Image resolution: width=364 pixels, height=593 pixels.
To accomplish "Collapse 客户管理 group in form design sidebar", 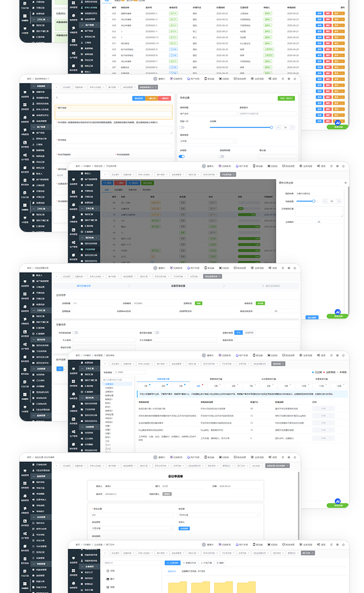I will [41, 126].
